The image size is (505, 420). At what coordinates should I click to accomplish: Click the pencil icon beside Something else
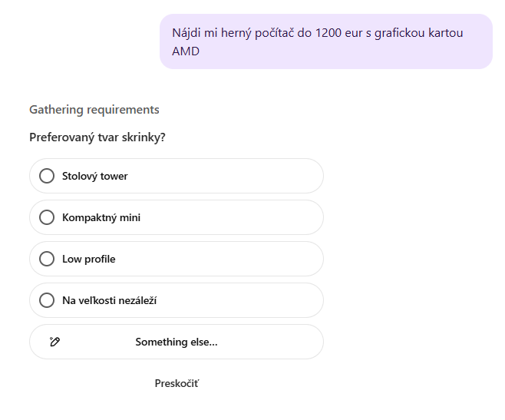tap(54, 342)
